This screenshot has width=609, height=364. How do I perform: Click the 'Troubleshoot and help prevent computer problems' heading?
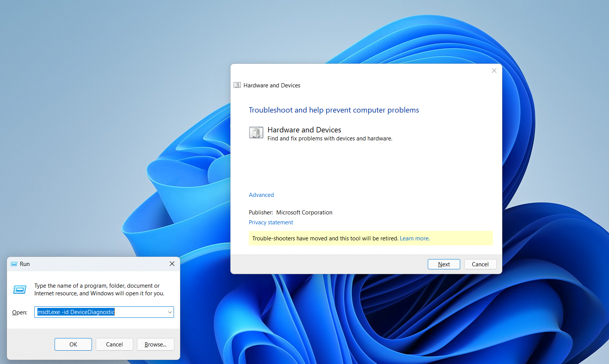coord(334,110)
